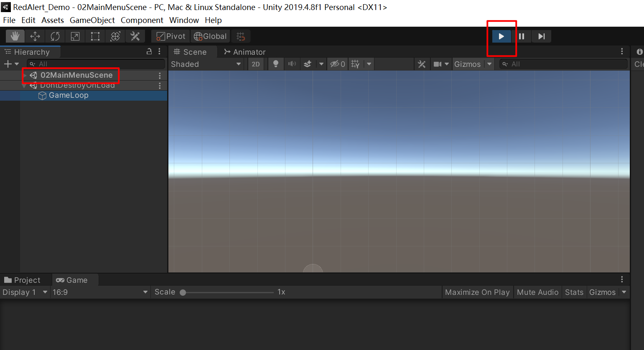Click the Game view Scale slider handle
The height and width of the screenshot is (350, 644).
[x=183, y=292]
